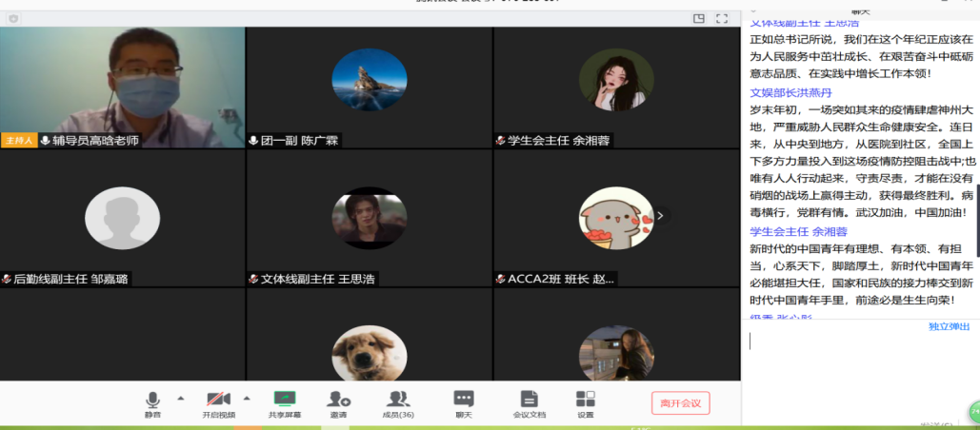The width and height of the screenshot is (980, 430).
Task: Start 共享屏幕 screen sharing
Action: click(x=285, y=404)
